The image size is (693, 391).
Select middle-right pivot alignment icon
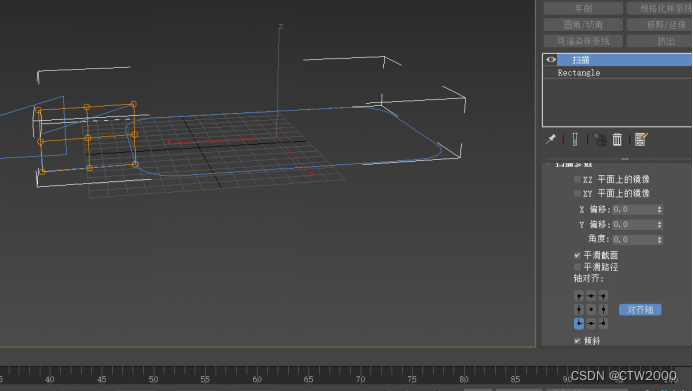point(603,310)
